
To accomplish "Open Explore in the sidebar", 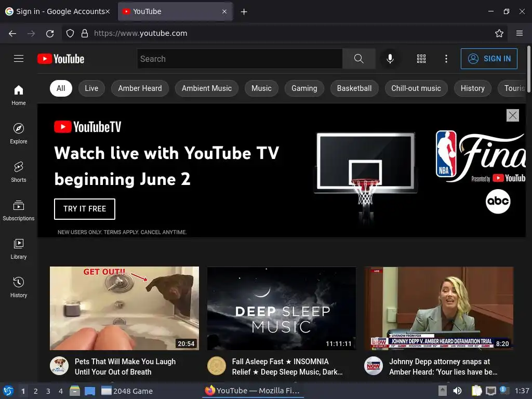I will (19, 134).
